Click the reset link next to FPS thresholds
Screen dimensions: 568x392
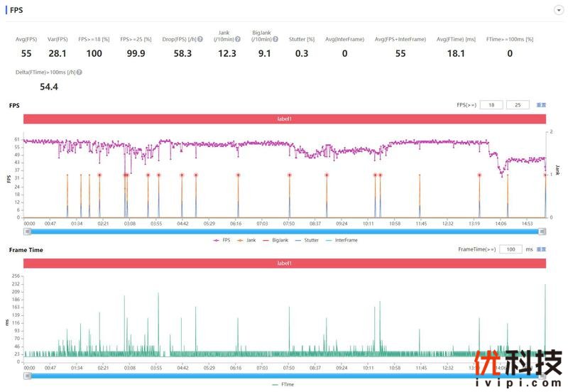(541, 105)
